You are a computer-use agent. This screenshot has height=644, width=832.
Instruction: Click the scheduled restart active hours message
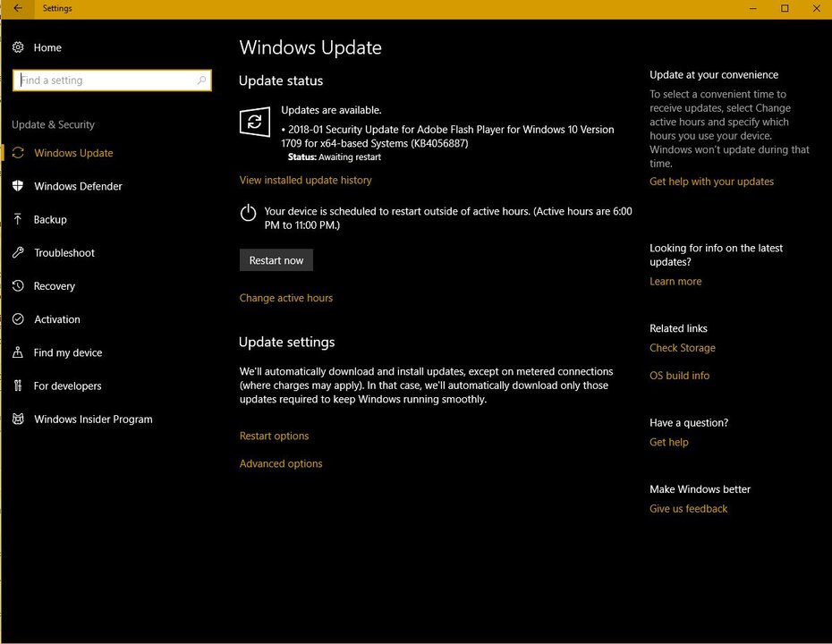pyautogui.click(x=448, y=218)
